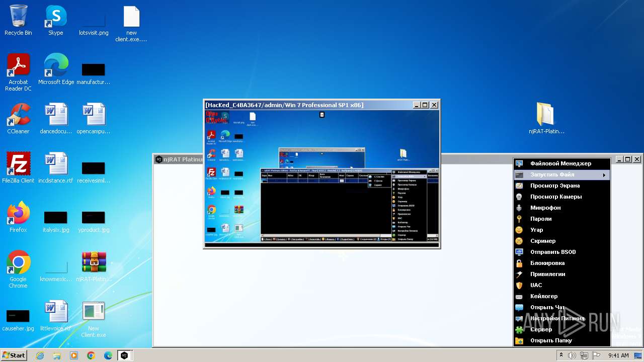Select Открыть Папку folder entry
644x362 pixels.
click(562, 340)
